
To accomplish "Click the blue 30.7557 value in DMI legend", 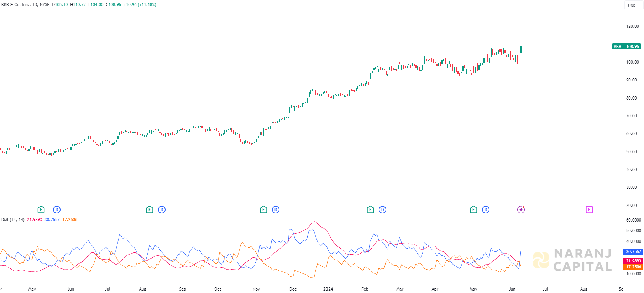I will click(52, 220).
